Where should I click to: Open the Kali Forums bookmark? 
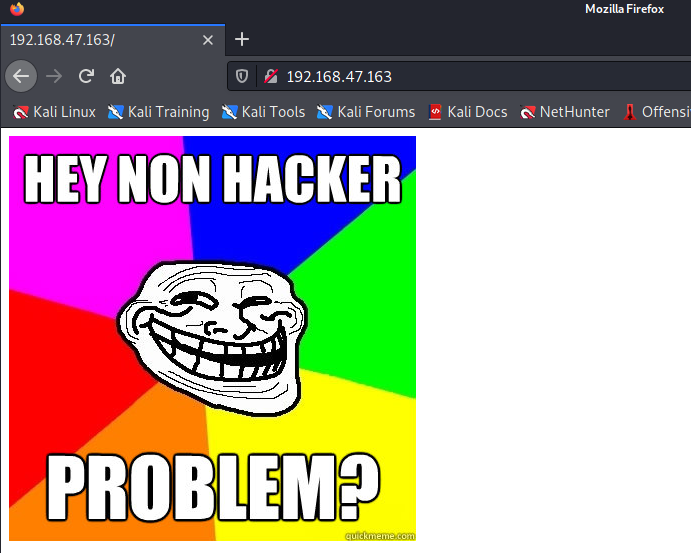click(366, 112)
